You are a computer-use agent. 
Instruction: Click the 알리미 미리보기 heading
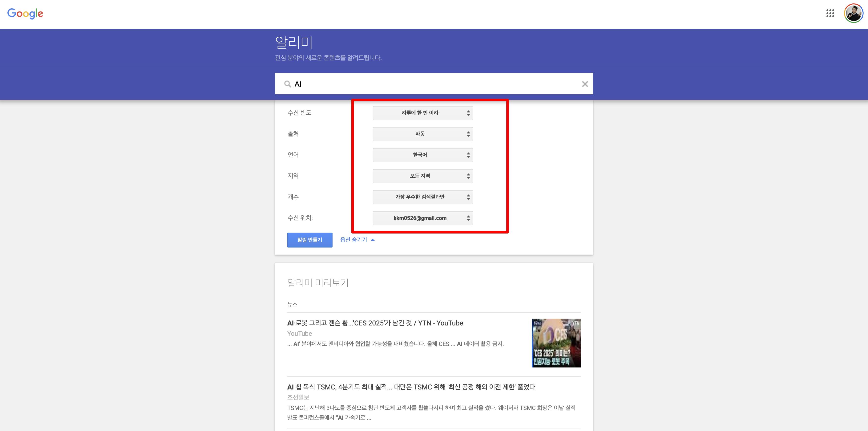318,282
